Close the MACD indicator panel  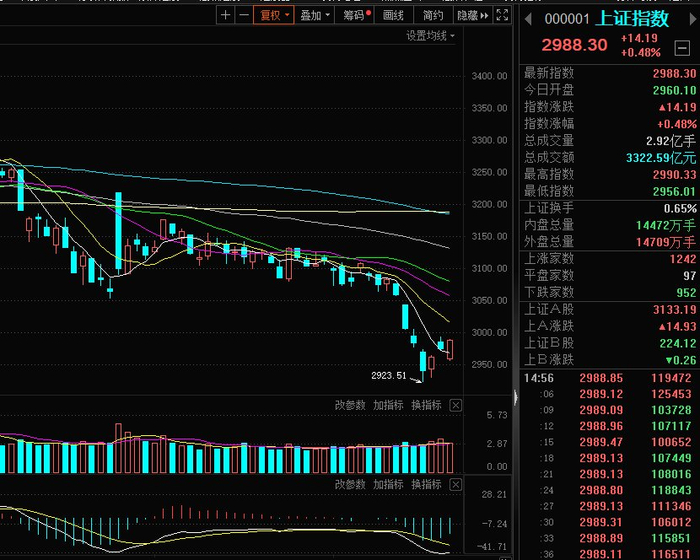click(x=455, y=485)
